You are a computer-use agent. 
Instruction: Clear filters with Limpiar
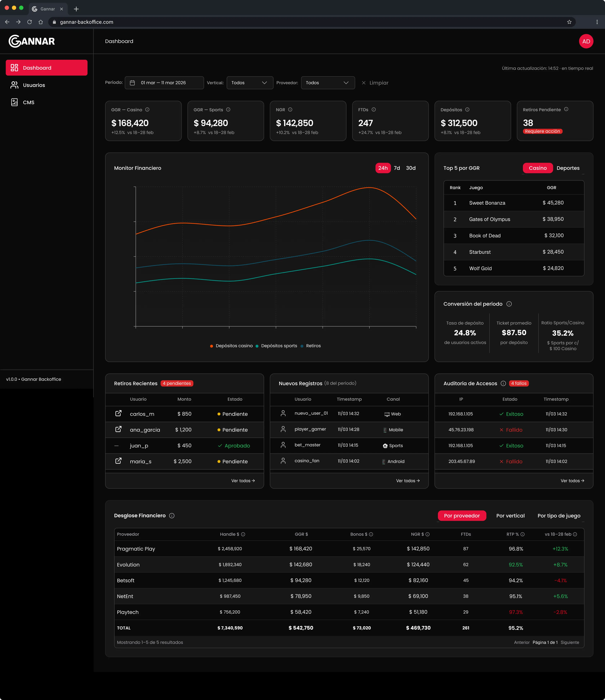pyautogui.click(x=375, y=83)
